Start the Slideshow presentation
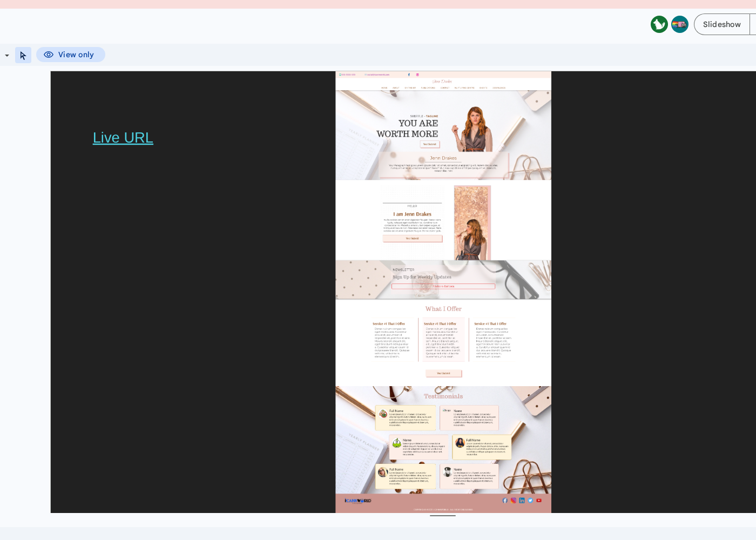Image resolution: width=756 pixels, height=540 pixels. [722, 24]
